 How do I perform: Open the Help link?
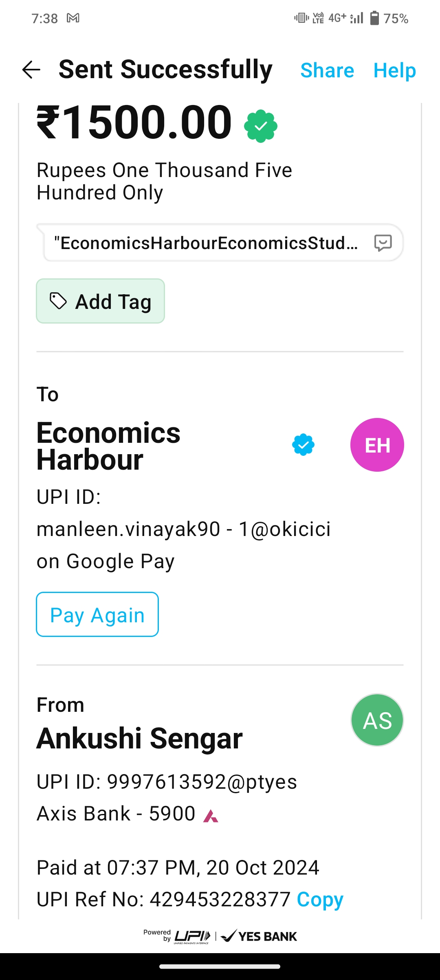[394, 70]
